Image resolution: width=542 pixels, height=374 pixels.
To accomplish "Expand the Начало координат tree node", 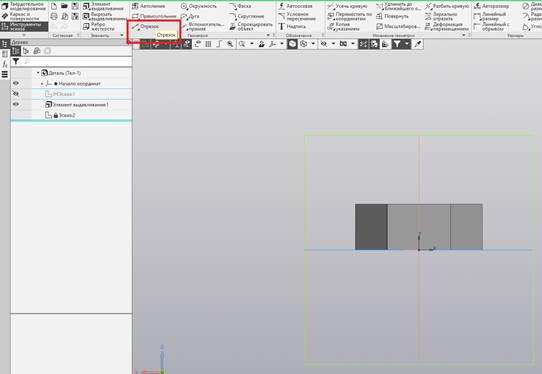I will (42, 84).
